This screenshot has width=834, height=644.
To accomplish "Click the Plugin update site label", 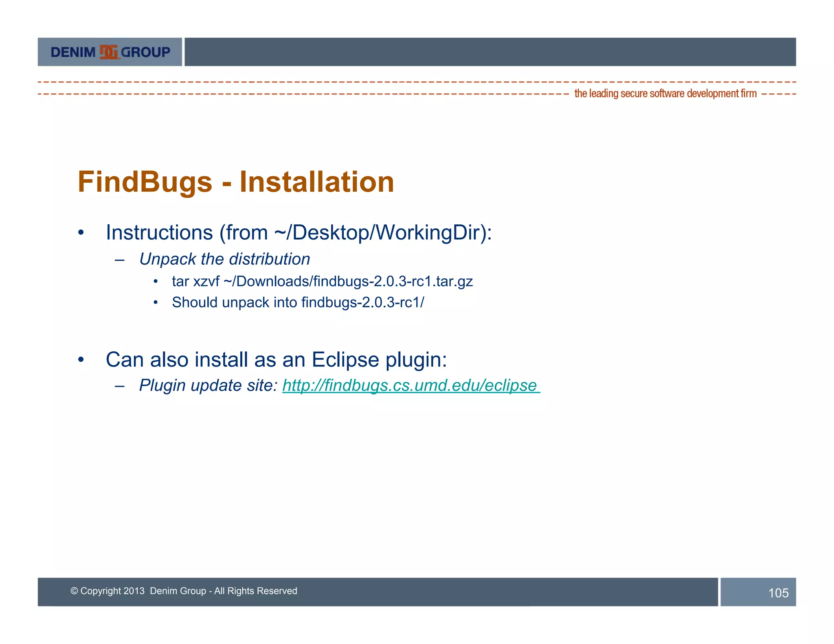I will pyautogui.click(x=208, y=386).
